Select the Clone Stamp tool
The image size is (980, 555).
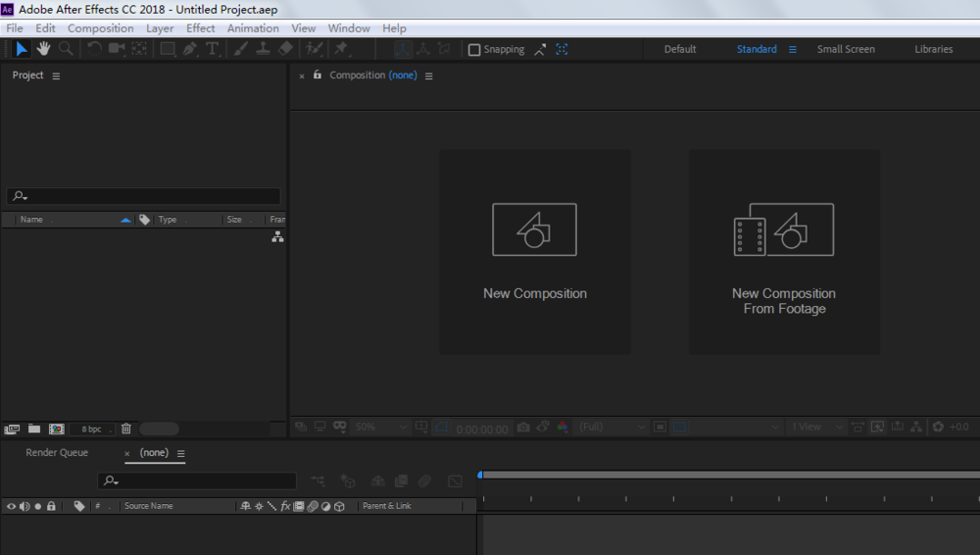click(263, 49)
